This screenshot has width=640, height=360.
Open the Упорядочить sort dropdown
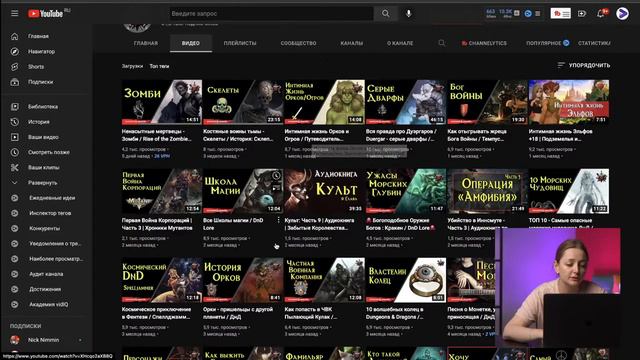tap(584, 65)
